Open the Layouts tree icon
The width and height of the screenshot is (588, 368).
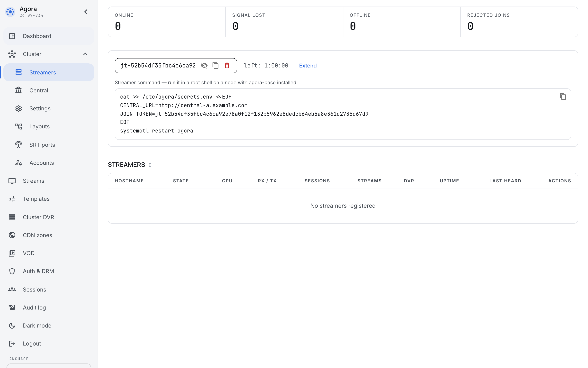[x=18, y=126]
